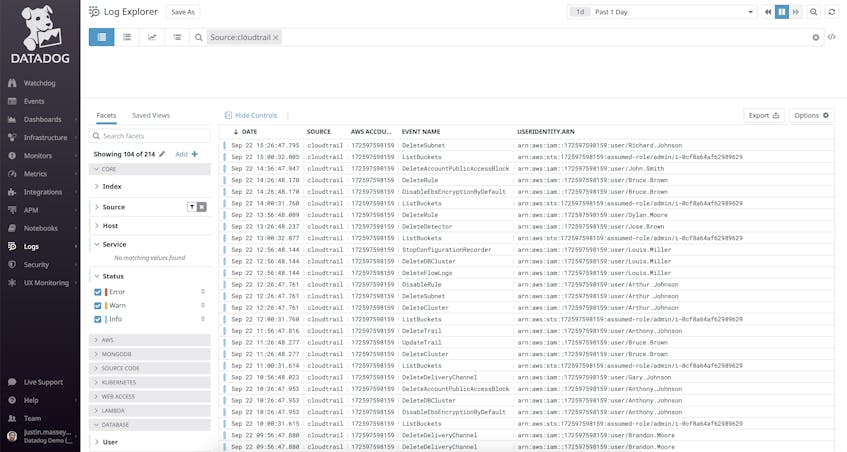Click the Save As button
847x452 pixels.
[x=183, y=12]
